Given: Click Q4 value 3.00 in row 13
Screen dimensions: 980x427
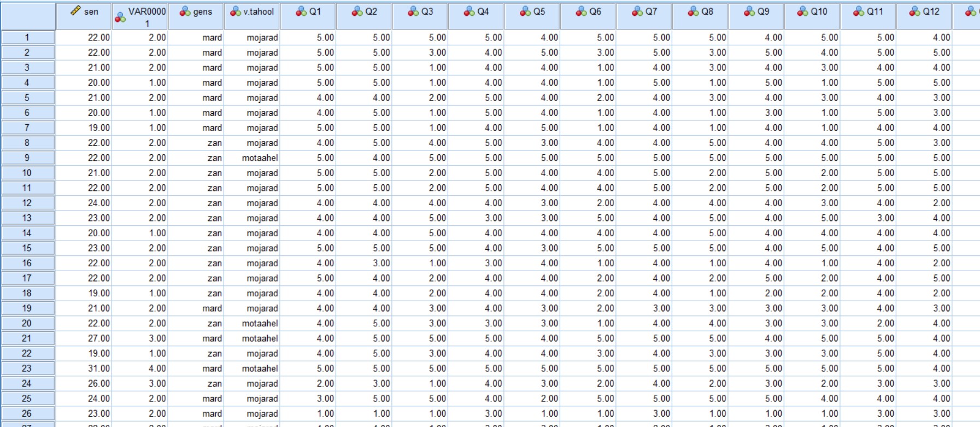Looking at the screenshot, I should (x=494, y=218).
